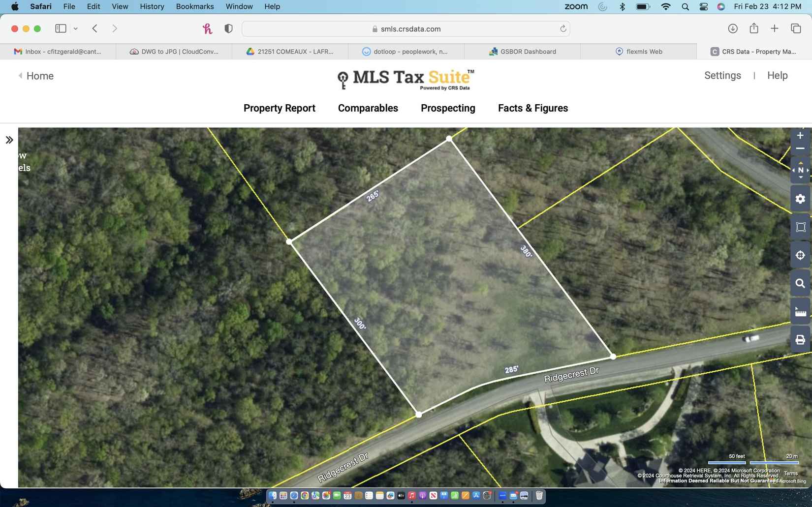Click the north compass control
812x507 pixels.
pyautogui.click(x=800, y=170)
